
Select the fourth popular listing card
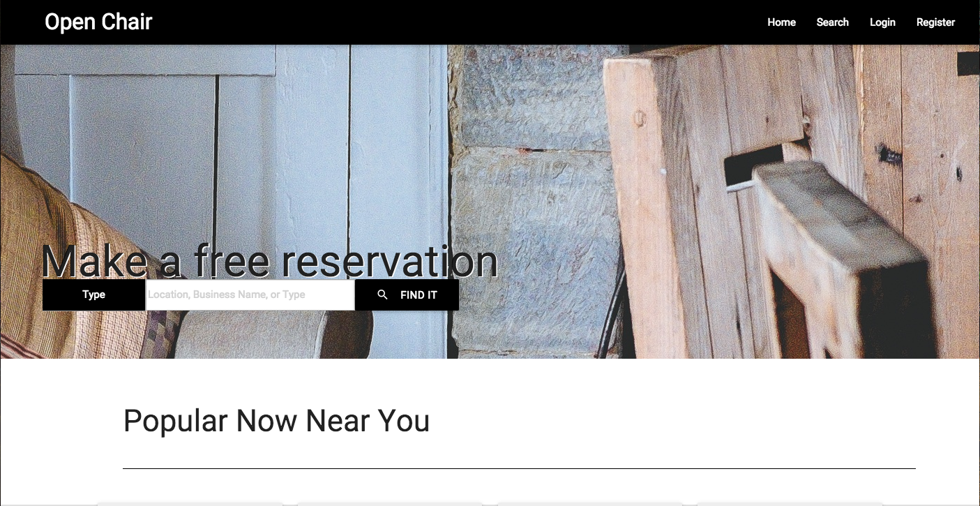[790, 503]
